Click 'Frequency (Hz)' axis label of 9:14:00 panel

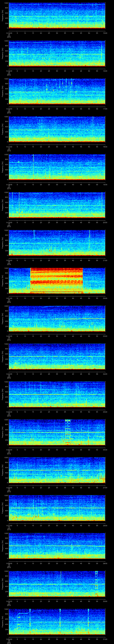(x=3, y=16)
